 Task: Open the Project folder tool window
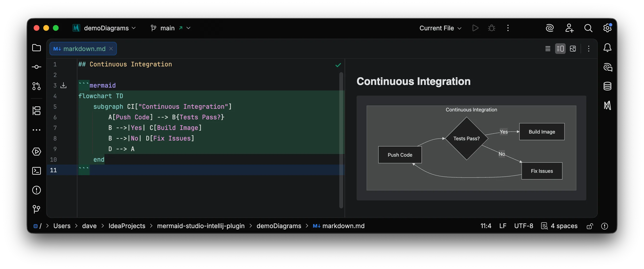coord(37,48)
